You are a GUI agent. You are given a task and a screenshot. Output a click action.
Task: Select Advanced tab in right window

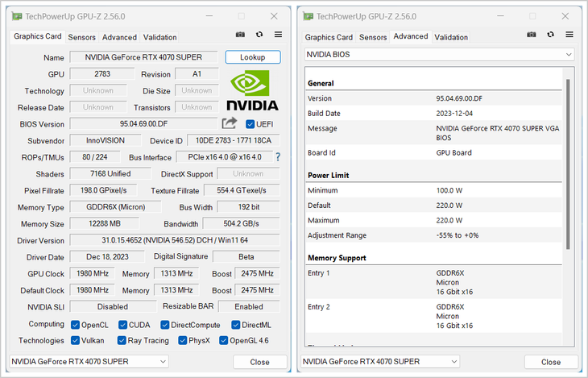click(x=411, y=36)
